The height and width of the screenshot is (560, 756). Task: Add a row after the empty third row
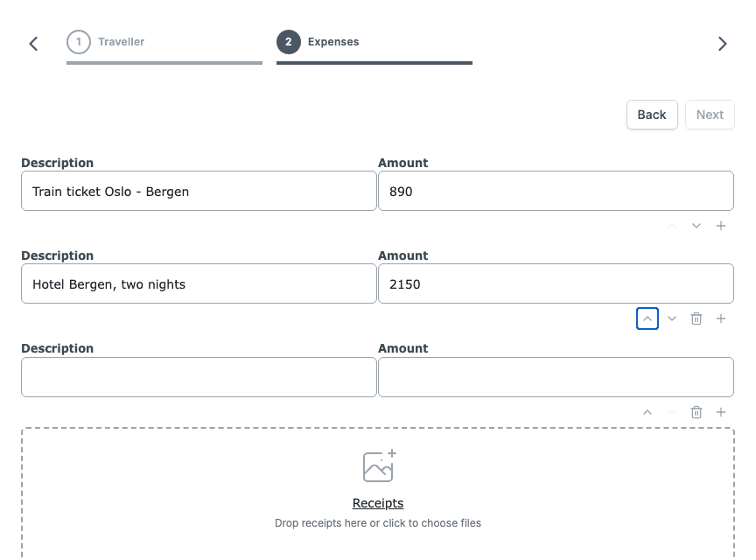point(721,412)
